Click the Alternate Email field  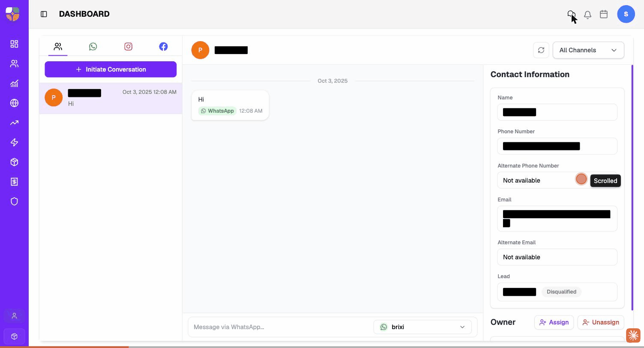point(557,257)
